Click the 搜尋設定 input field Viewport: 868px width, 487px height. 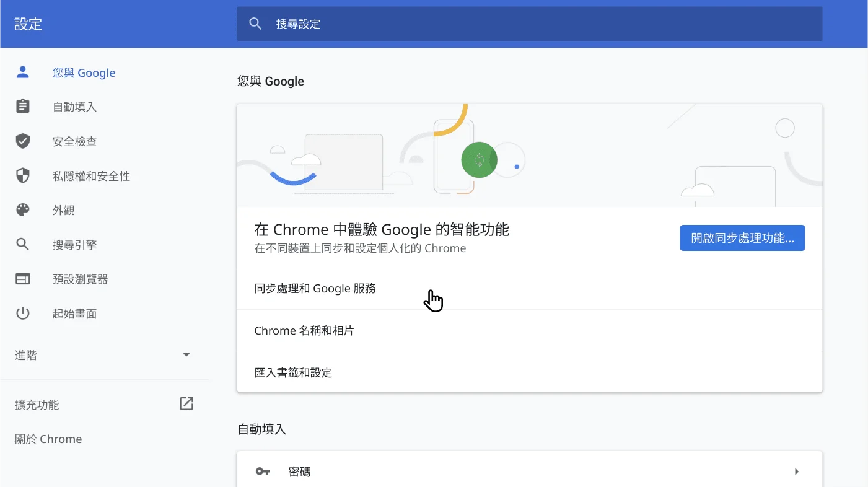pos(434,24)
